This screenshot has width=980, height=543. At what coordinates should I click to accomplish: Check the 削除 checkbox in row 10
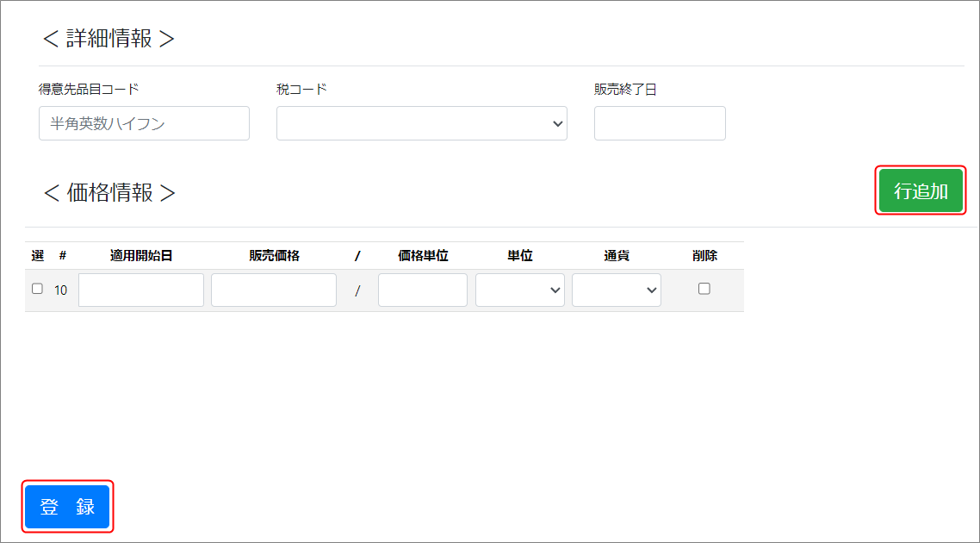[x=704, y=289]
